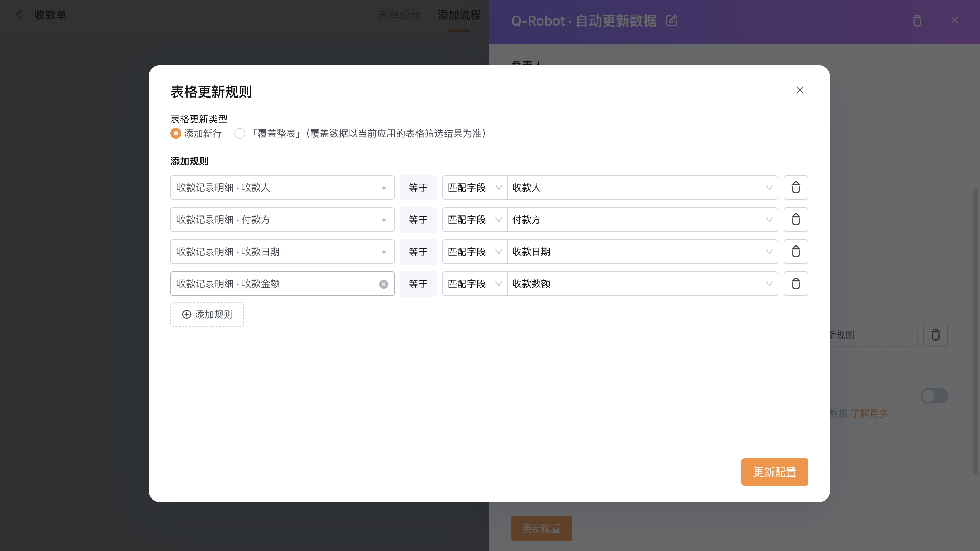980x551 pixels.
Task: Close the 表格更新规则 dialog
Action: (800, 90)
